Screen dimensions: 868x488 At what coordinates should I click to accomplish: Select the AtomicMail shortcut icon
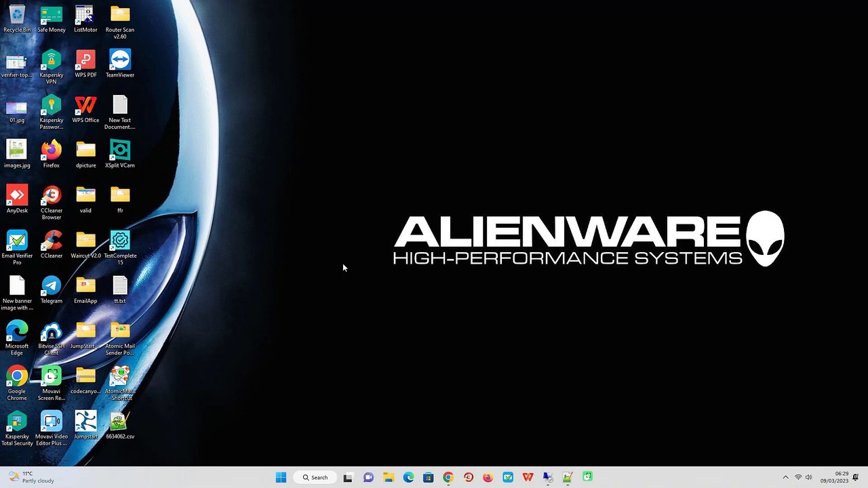tap(120, 384)
